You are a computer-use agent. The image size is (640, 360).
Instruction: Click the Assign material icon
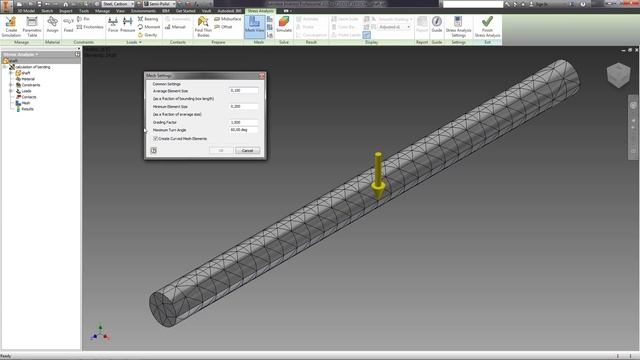click(x=52, y=25)
